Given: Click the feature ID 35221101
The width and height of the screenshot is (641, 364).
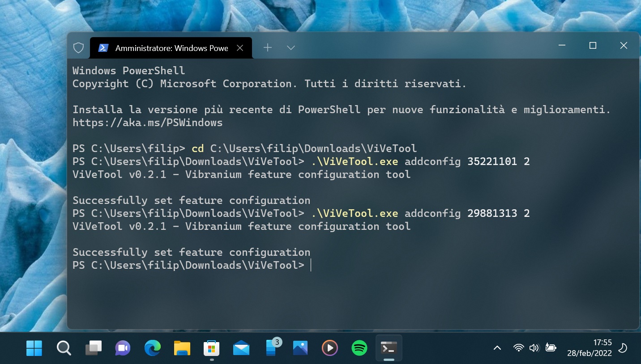Looking at the screenshot, I should (x=492, y=161).
